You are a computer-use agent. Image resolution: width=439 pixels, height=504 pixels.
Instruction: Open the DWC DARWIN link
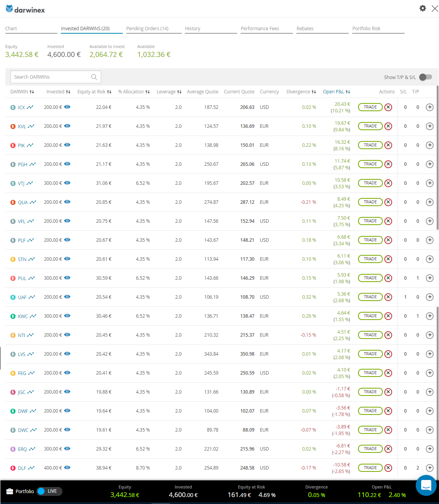(23, 430)
